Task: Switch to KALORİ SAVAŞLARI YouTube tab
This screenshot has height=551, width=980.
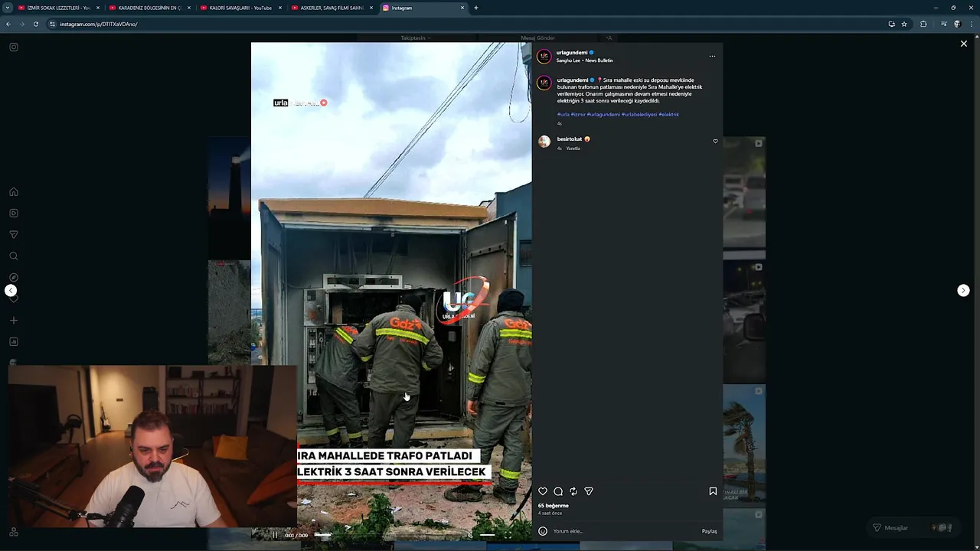Action: point(241,8)
